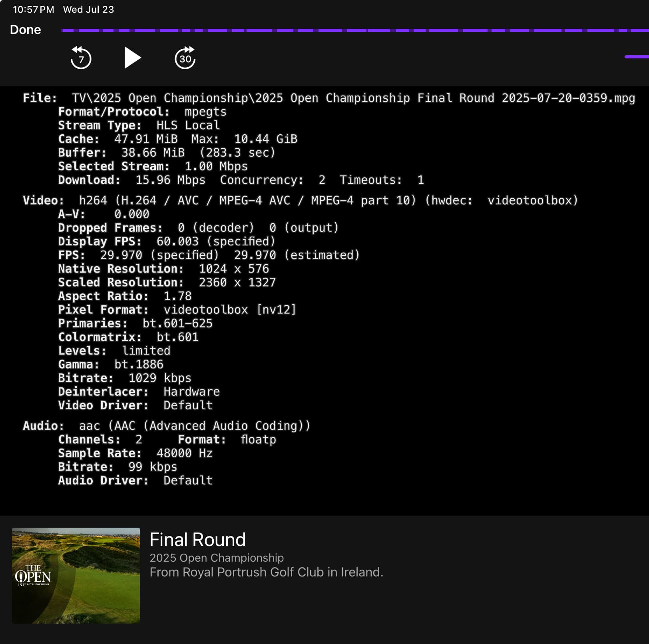Tap Done to close the player

pos(25,30)
